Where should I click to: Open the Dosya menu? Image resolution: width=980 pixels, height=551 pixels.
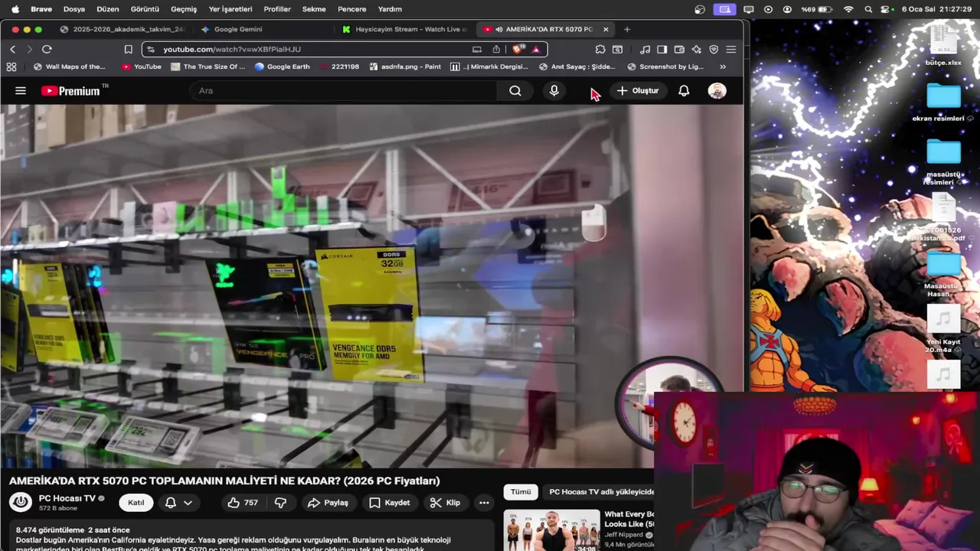pos(74,9)
